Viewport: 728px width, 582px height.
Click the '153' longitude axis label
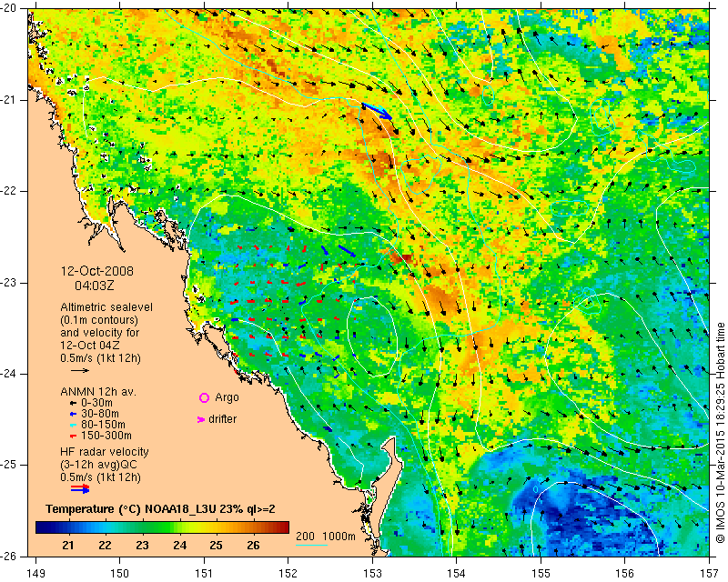(x=372, y=574)
